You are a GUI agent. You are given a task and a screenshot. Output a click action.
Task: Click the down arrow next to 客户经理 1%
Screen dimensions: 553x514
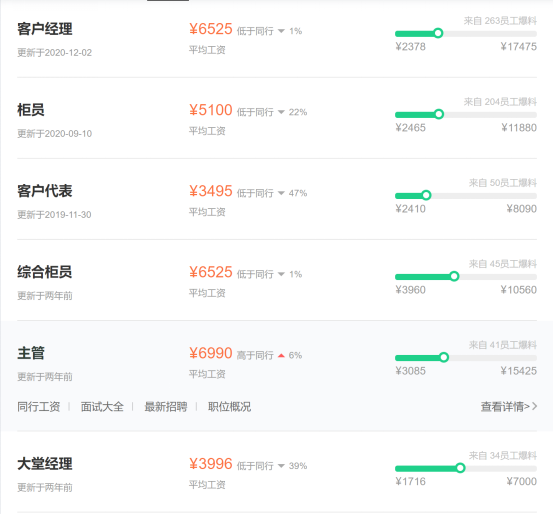tap(281, 31)
